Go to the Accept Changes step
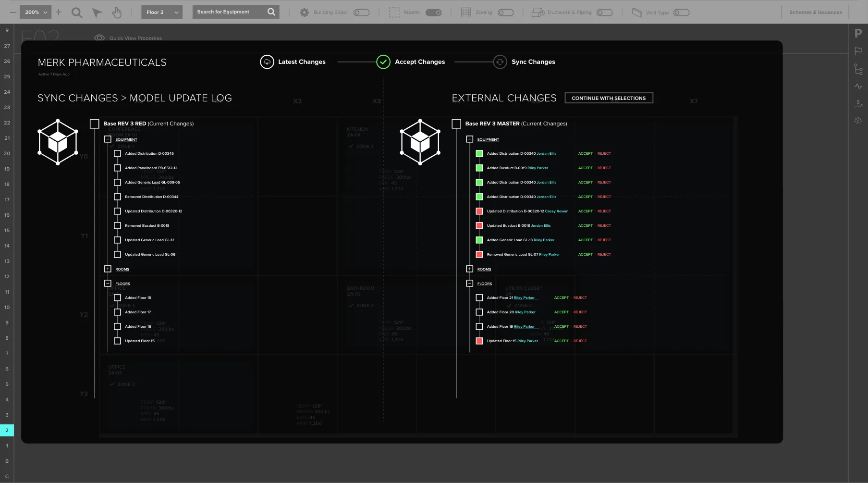This screenshot has height=483, width=868. pyautogui.click(x=411, y=62)
